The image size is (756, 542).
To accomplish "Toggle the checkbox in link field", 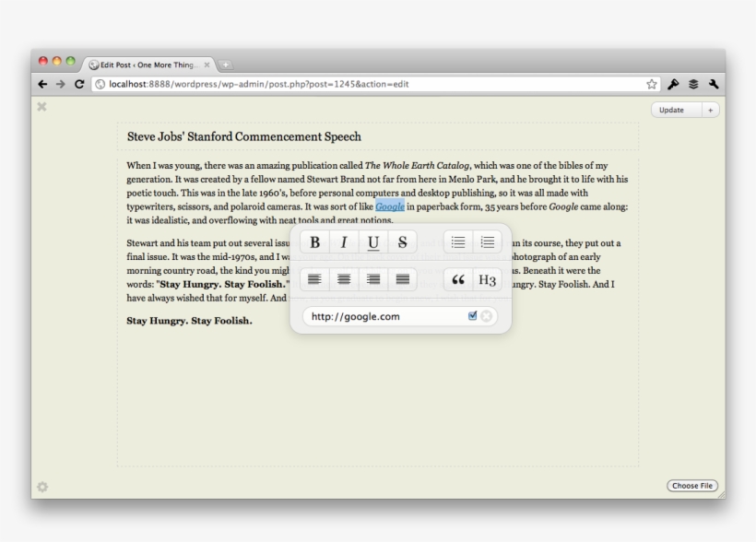I will (473, 316).
